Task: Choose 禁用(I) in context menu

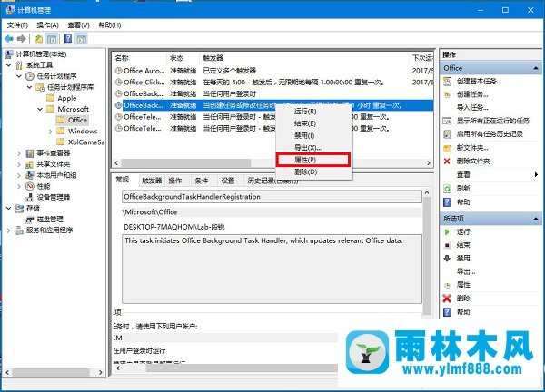Action: [313, 136]
